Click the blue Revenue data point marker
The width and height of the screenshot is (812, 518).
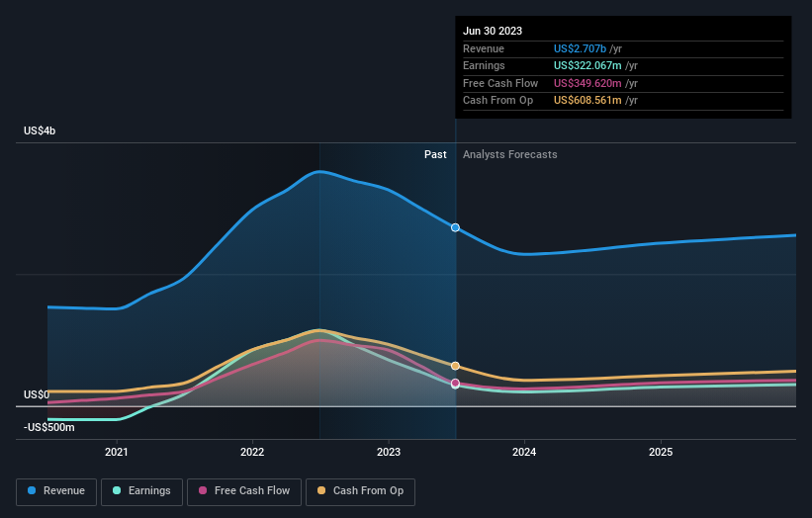coord(455,227)
